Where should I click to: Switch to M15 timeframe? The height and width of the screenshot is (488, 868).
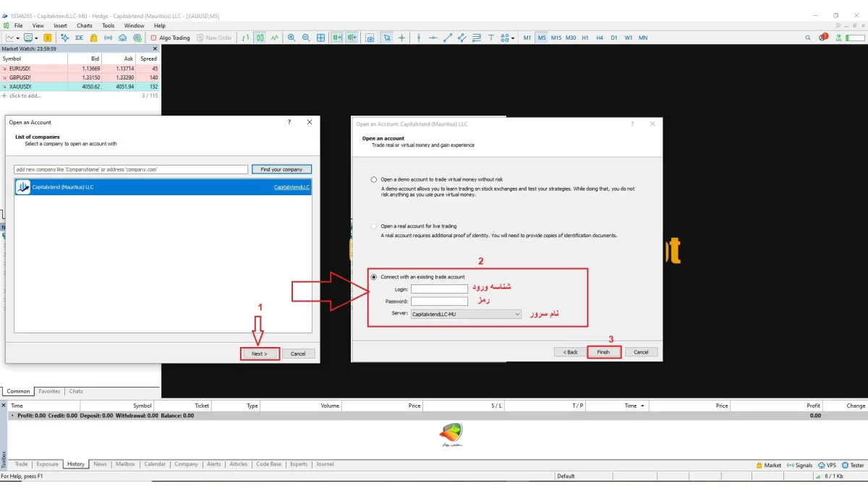tap(556, 38)
